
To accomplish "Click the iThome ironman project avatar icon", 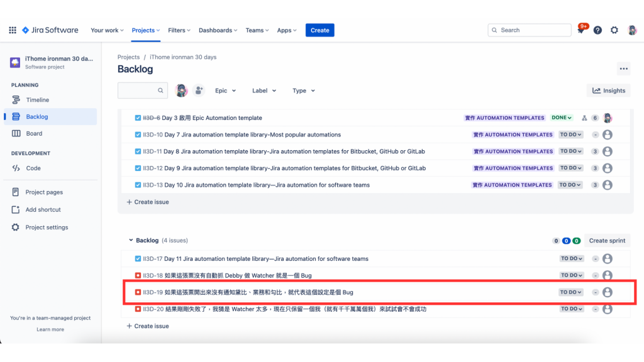I will [15, 62].
